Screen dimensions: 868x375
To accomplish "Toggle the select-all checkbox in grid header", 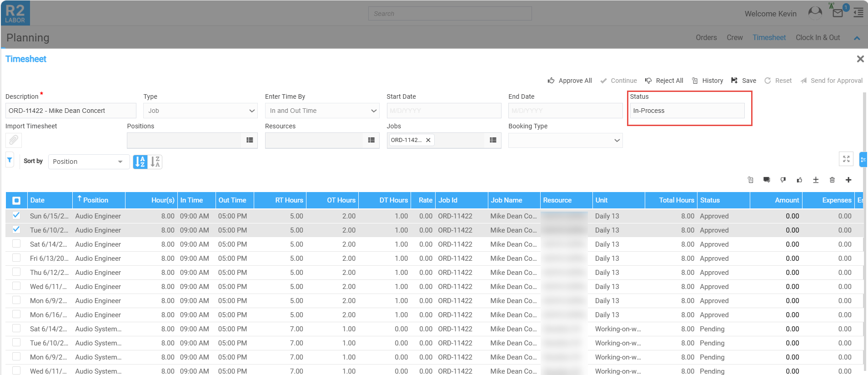I will point(16,200).
